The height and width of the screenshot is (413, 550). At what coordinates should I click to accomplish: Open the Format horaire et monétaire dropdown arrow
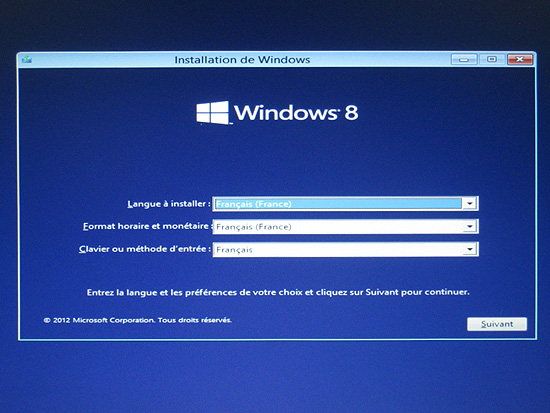470,227
